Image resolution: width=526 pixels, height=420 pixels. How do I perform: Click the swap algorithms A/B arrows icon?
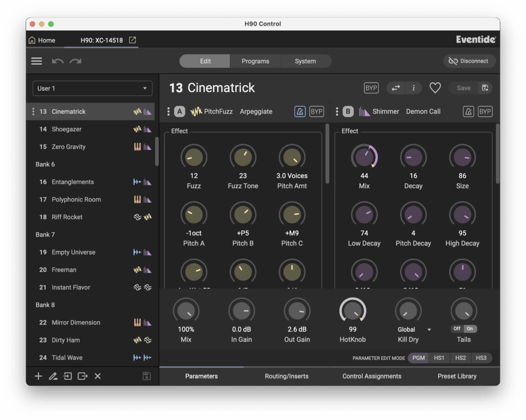point(396,88)
